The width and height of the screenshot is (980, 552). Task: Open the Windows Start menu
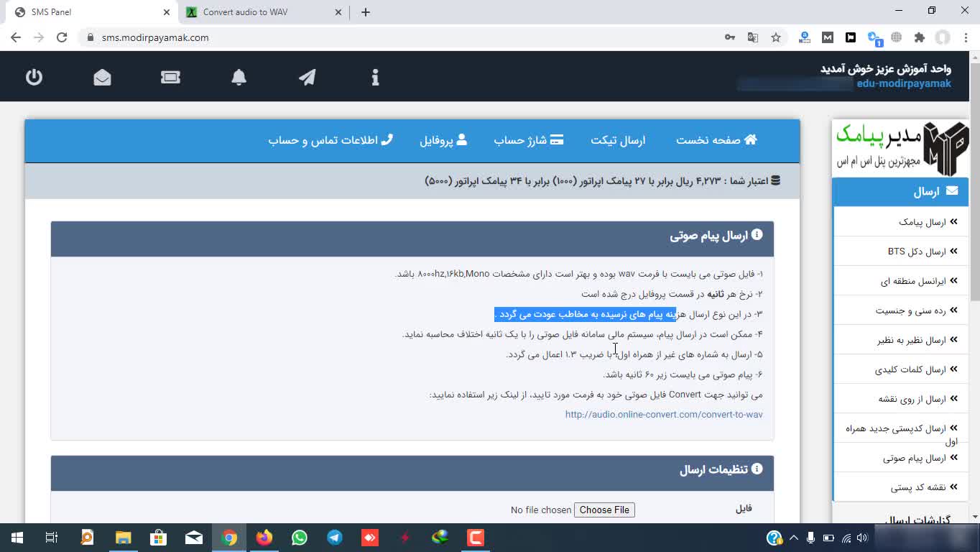(x=17, y=538)
